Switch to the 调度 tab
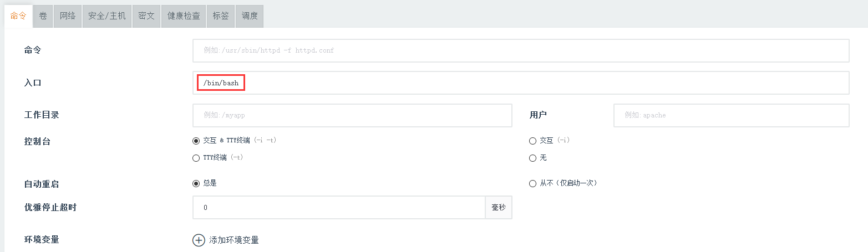This screenshot has height=252, width=868. click(250, 16)
